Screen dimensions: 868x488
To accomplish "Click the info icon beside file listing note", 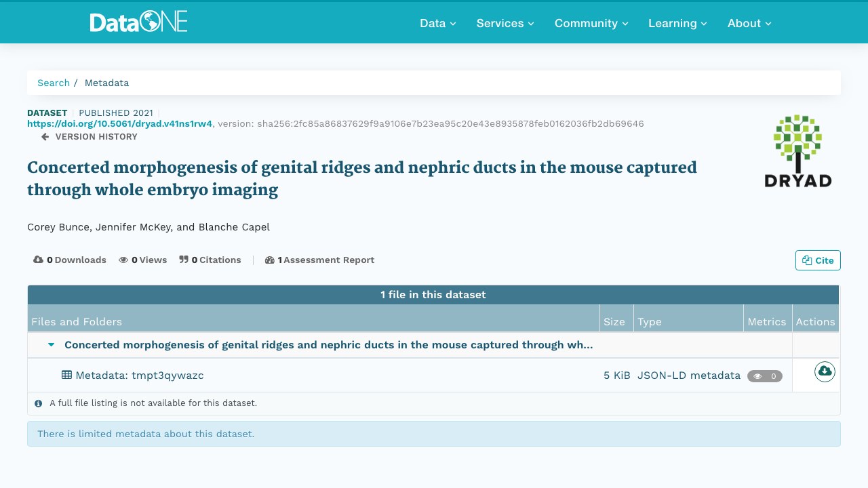I will [x=39, y=403].
